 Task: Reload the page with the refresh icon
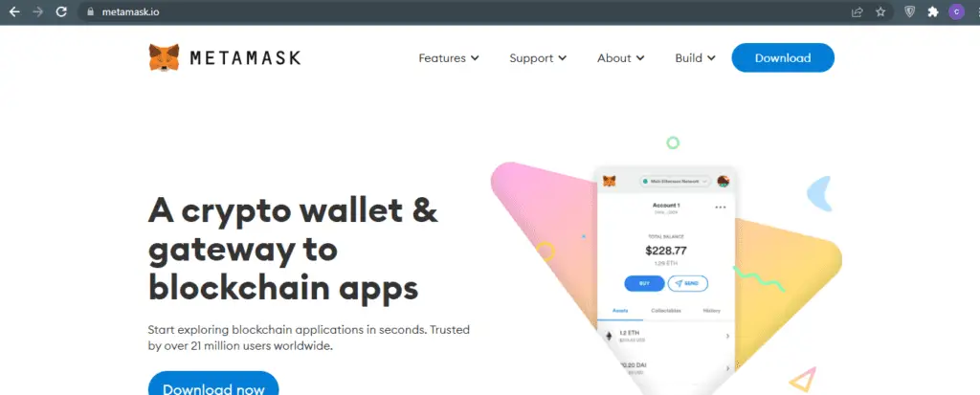[x=61, y=11]
